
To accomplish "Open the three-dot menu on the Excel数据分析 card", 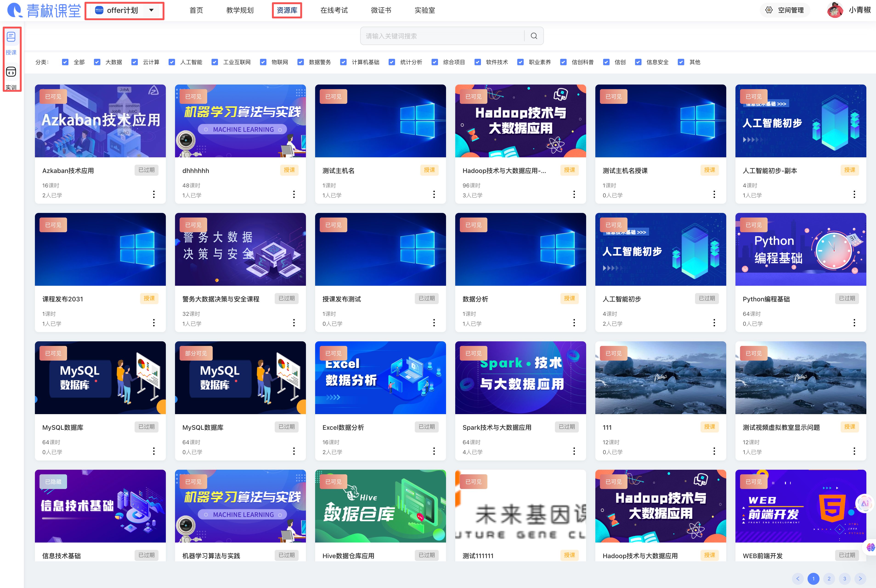I will tap(434, 451).
